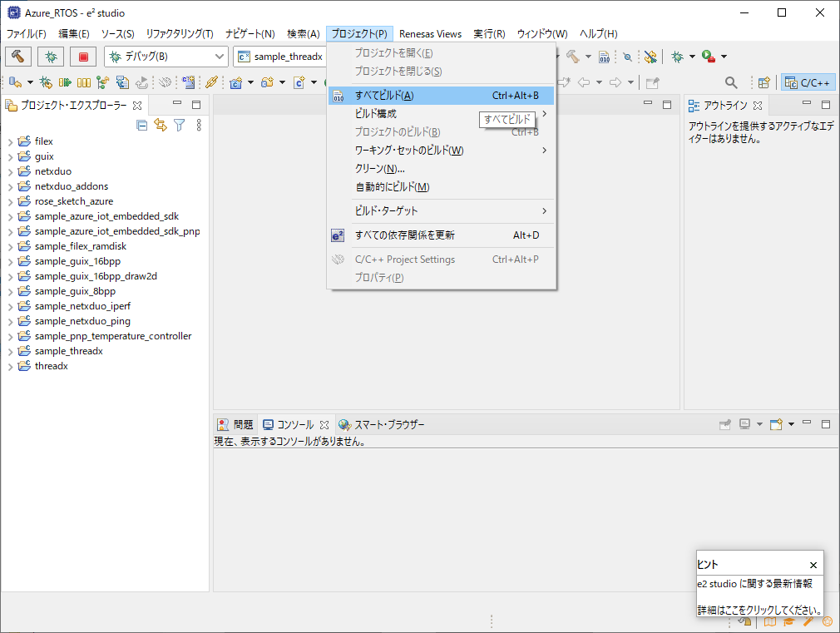Viewport: 840px width, 633px height.
Task: Expand the threadx project node
Action: 10,367
